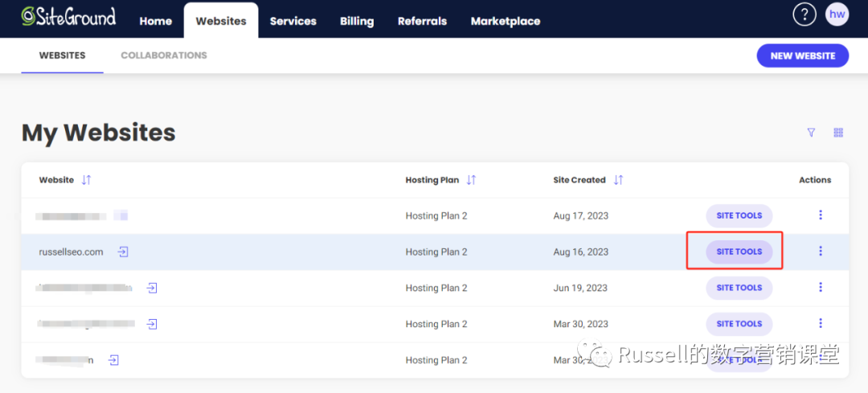Select the russellseo.com website name

72,252
